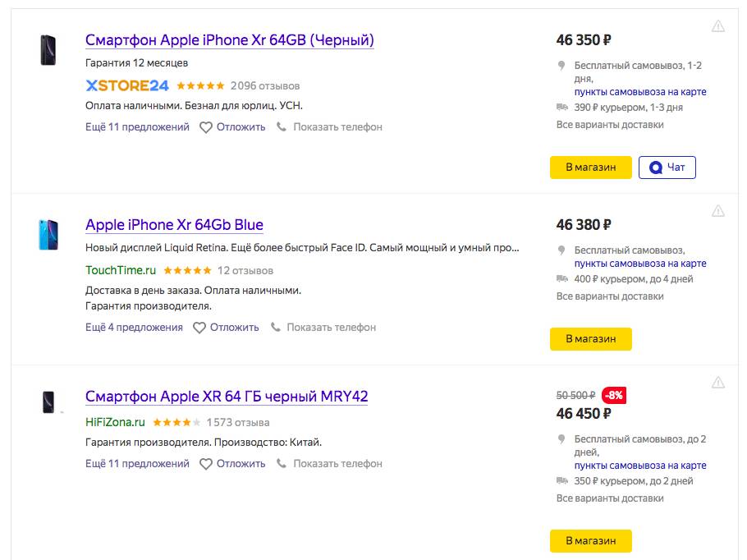
Task: Click warning triangle icon for HiFiZona.ru offer
Action: pyautogui.click(x=718, y=383)
